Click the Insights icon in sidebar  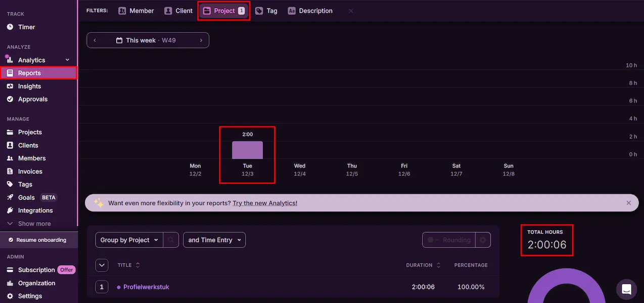[10, 86]
